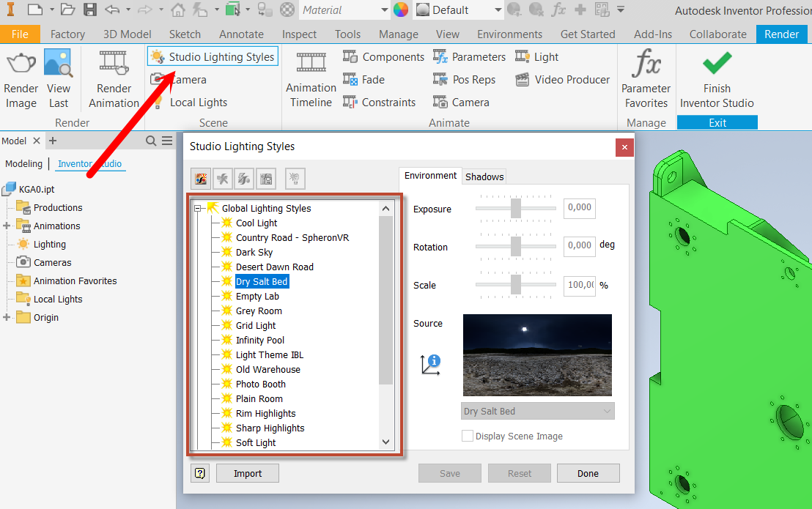The height and width of the screenshot is (509, 812).
Task: Click the Done button
Action: tap(588, 473)
